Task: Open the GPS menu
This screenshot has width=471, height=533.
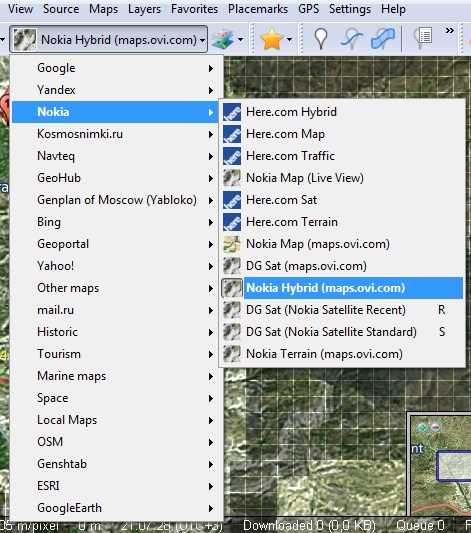Action: tap(308, 9)
